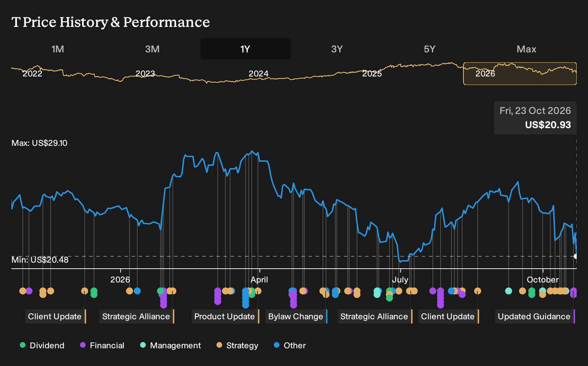Click the bottom blue dot in stack before April
The image size is (588, 366).
point(246,305)
